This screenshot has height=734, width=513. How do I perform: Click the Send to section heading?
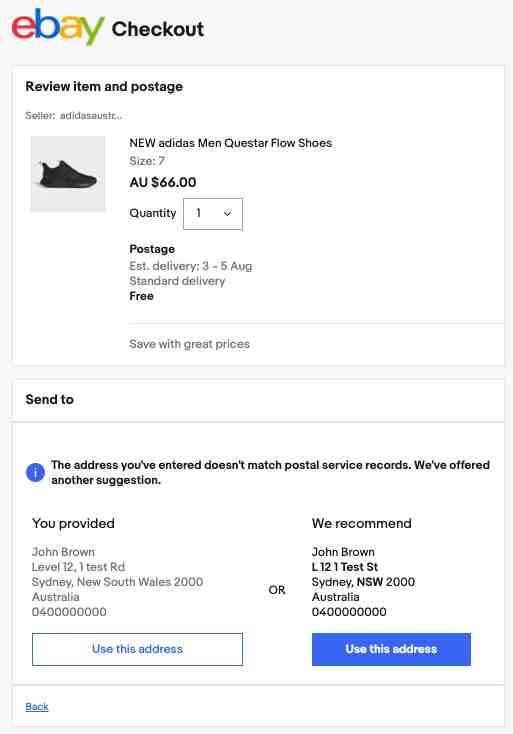point(49,399)
